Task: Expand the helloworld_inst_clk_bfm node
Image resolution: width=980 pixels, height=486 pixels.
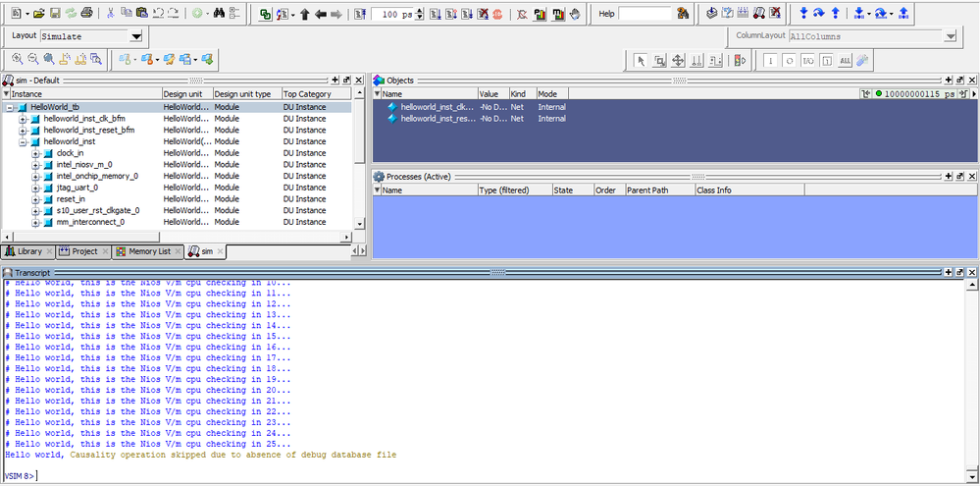Action: point(24,119)
